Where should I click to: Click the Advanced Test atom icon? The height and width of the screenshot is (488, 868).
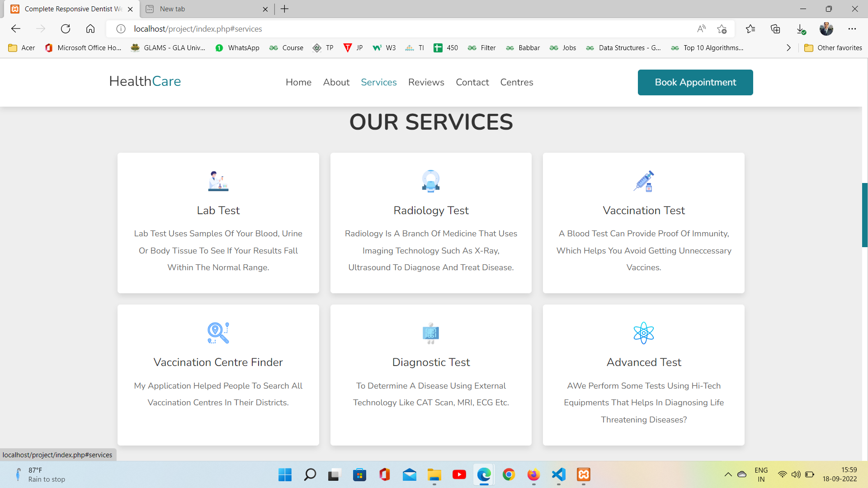(643, 333)
